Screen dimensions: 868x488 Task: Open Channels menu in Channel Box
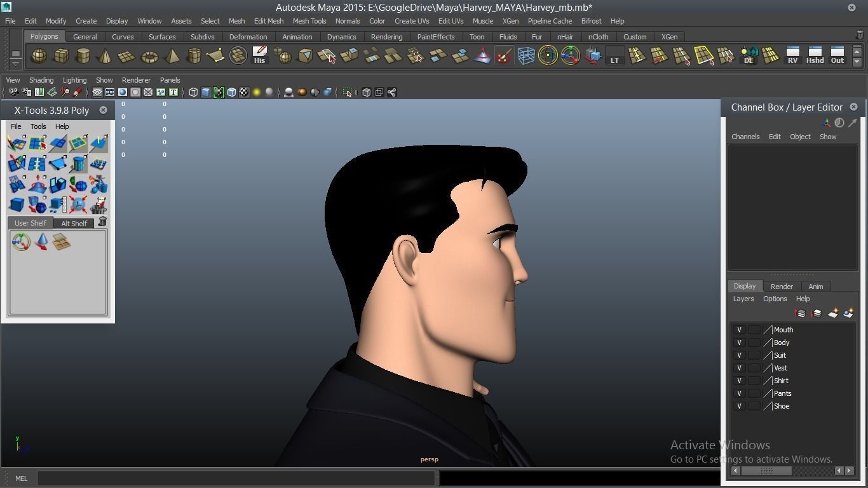[745, 137]
